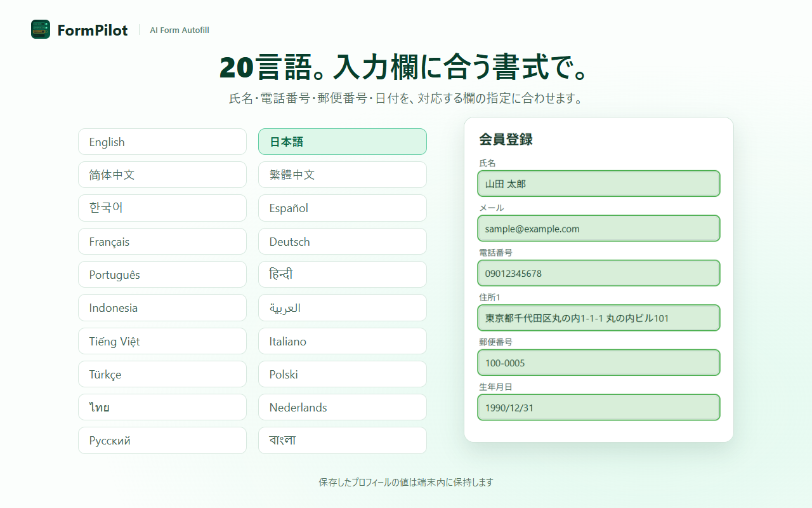This screenshot has width=812, height=508.
Task: Focus the 氏名 field with 山田 太郎
Action: point(599,184)
